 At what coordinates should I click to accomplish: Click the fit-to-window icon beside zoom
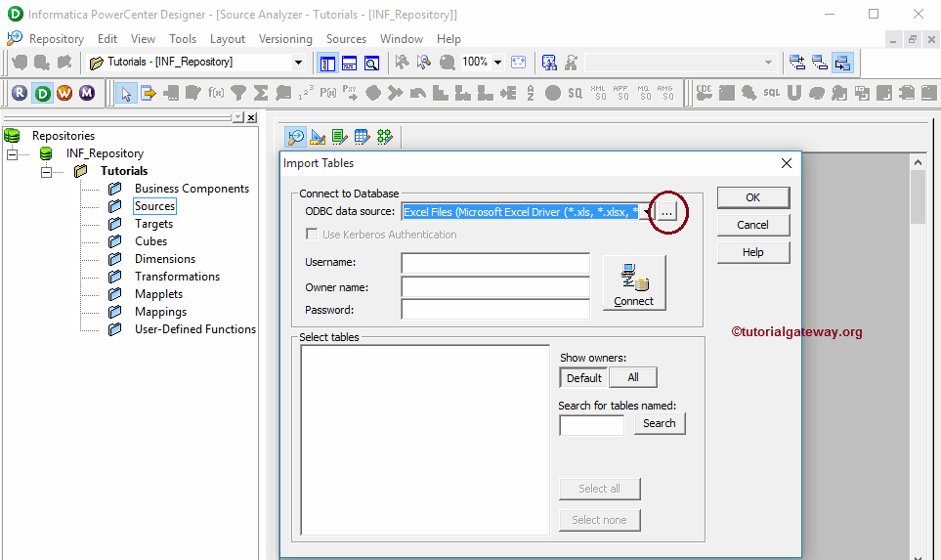[518, 63]
